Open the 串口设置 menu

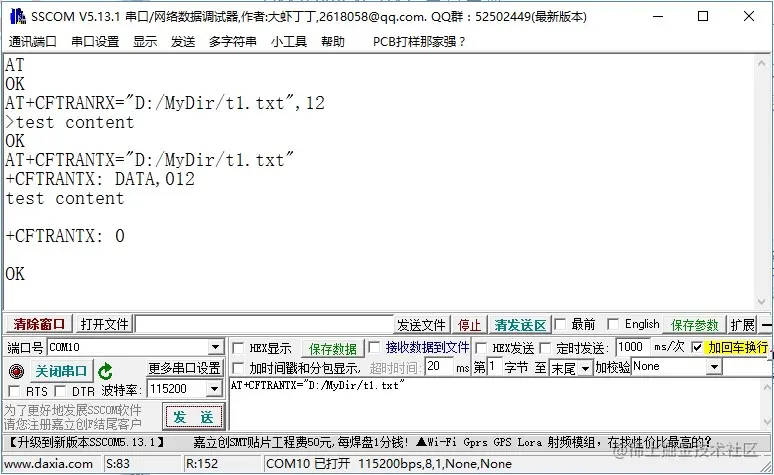95,41
